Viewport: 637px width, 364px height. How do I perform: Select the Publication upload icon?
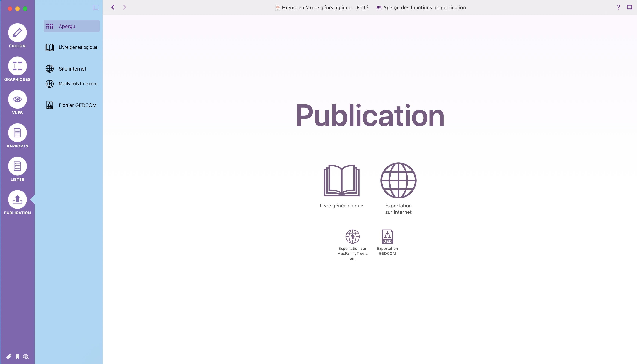pos(17,199)
